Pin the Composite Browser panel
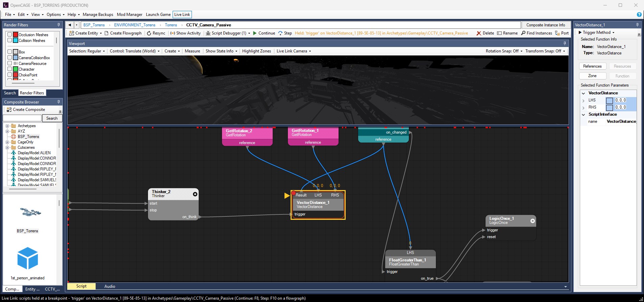This screenshot has width=644, height=302. tap(58, 102)
